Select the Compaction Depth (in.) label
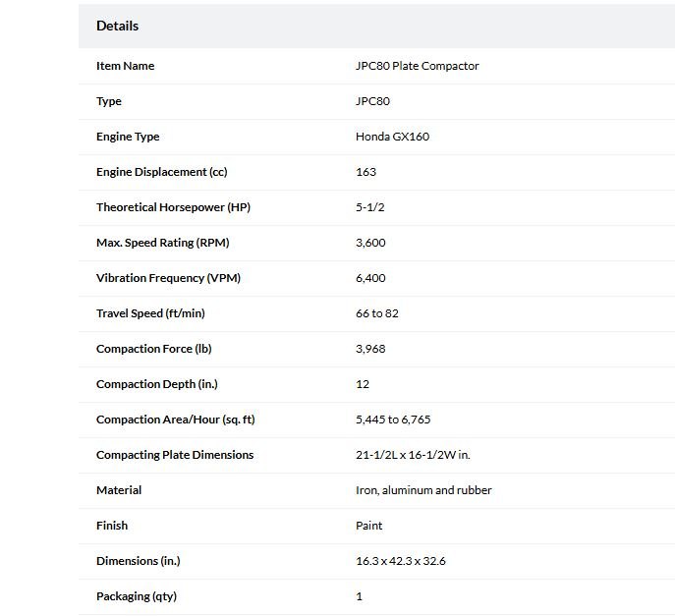Viewport: 675px width, 616px height. (157, 384)
